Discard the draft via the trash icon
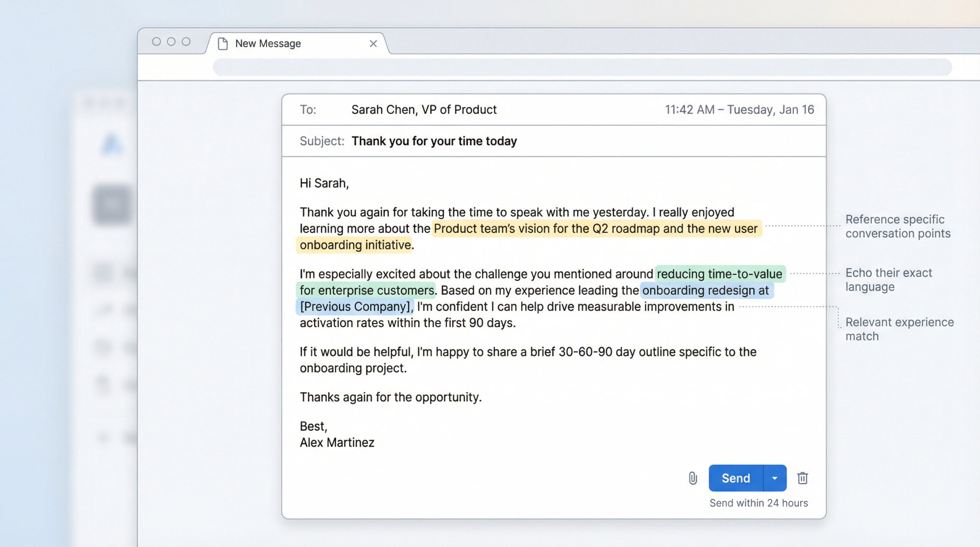 pos(803,478)
